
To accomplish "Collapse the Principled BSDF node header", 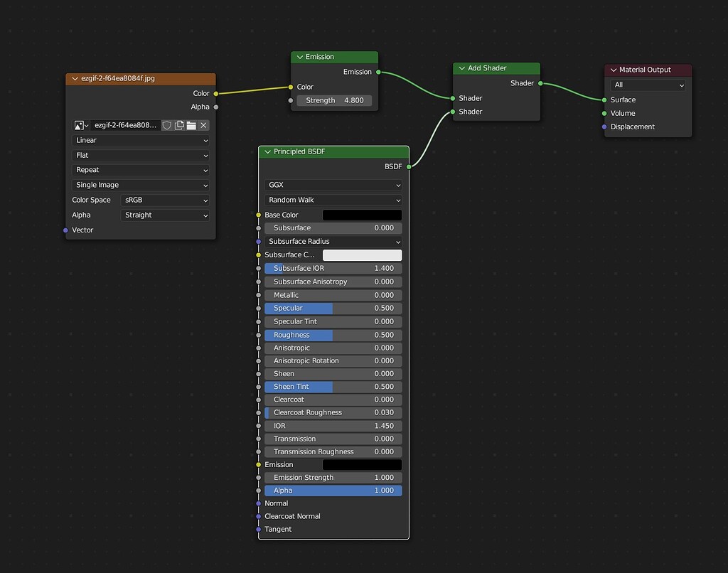I will click(267, 151).
